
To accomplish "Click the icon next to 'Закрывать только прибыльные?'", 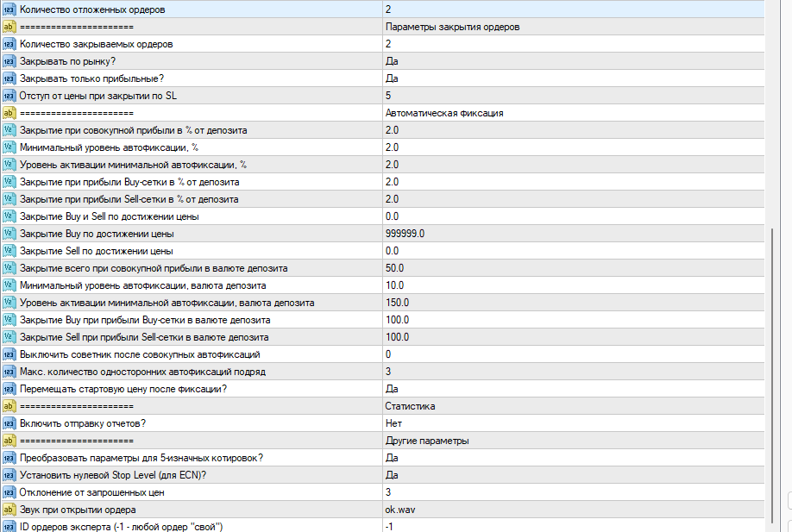I will 9,78.
